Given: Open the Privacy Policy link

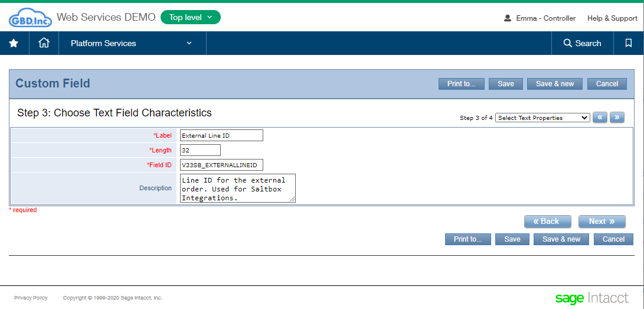Looking at the screenshot, I should (31, 298).
